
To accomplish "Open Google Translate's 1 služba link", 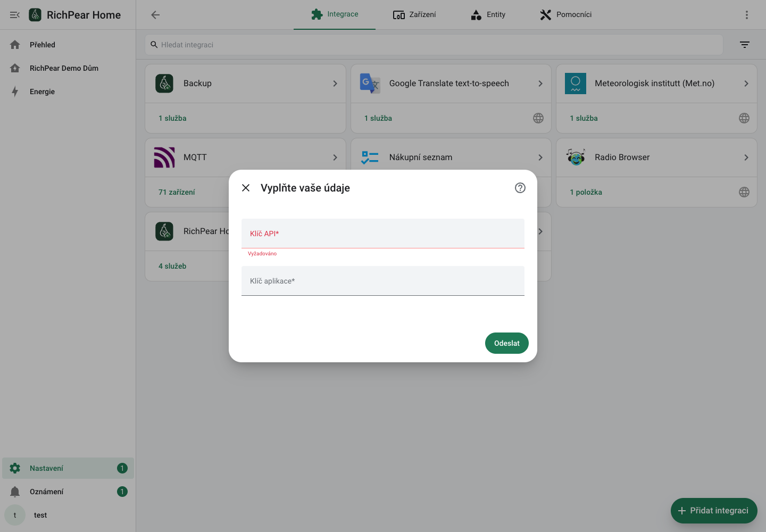I will click(378, 118).
